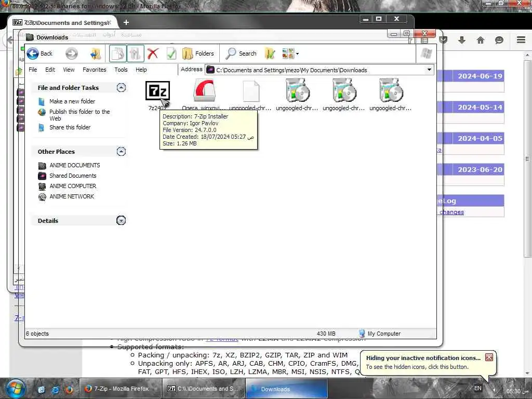
Task: Open the Views dropdown in Downloads toolbar
Action: (x=290, y=54)
